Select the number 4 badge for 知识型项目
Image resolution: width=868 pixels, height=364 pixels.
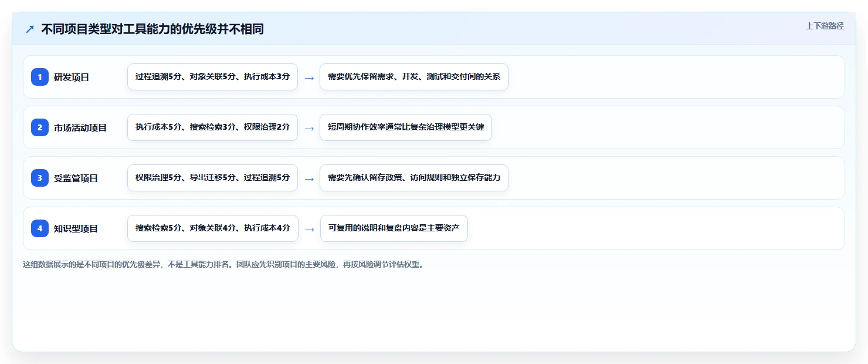point(40,228)
